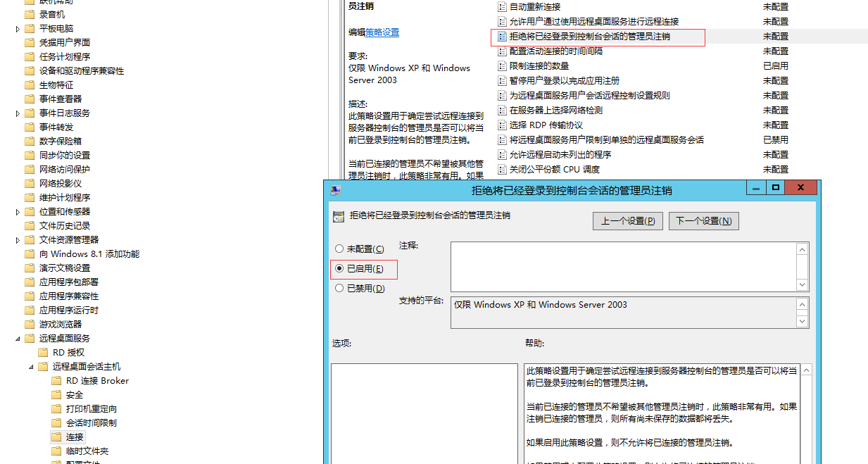The image size is (868, 464).
Task: Open the 策略设置 edit link
Action: click(382, 32)
